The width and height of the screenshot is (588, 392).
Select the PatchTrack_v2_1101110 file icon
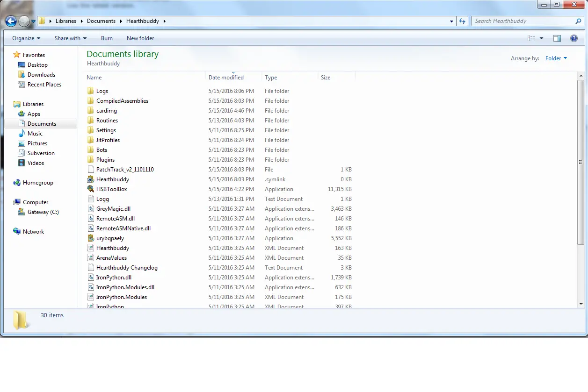click(x=91, y=169)
